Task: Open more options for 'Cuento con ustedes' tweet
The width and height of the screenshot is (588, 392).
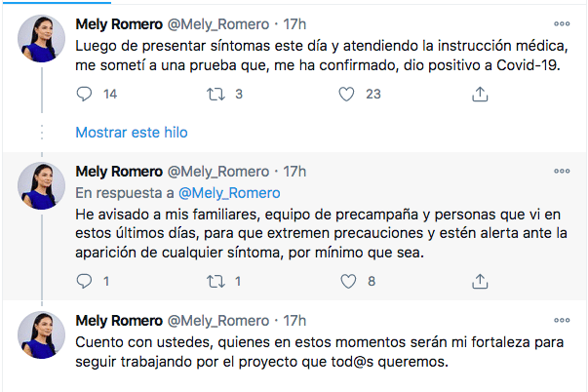Action: (x=562, y=321)
